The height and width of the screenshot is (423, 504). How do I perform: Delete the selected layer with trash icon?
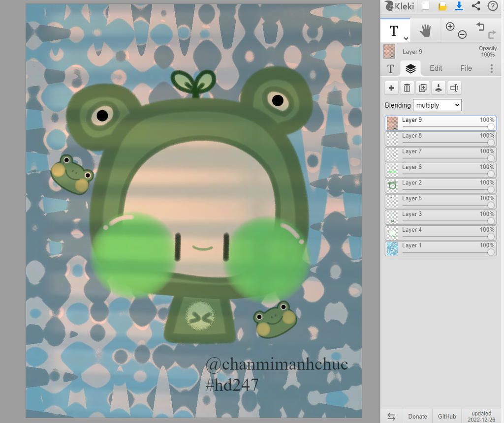coord(407,88)
